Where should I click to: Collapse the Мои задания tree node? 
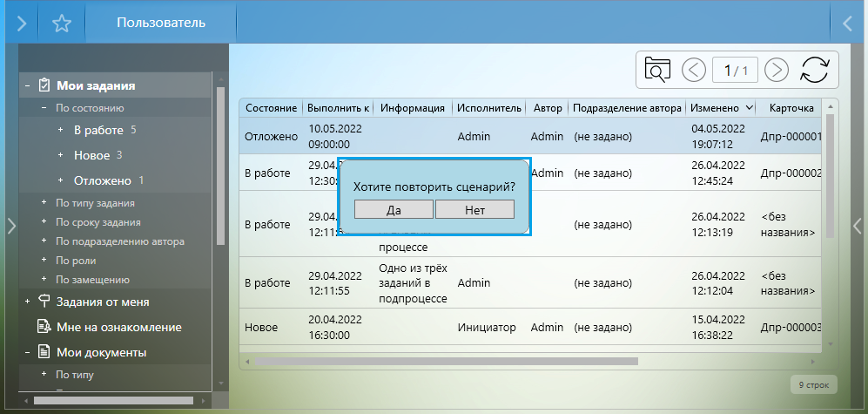tap(28, 85)
